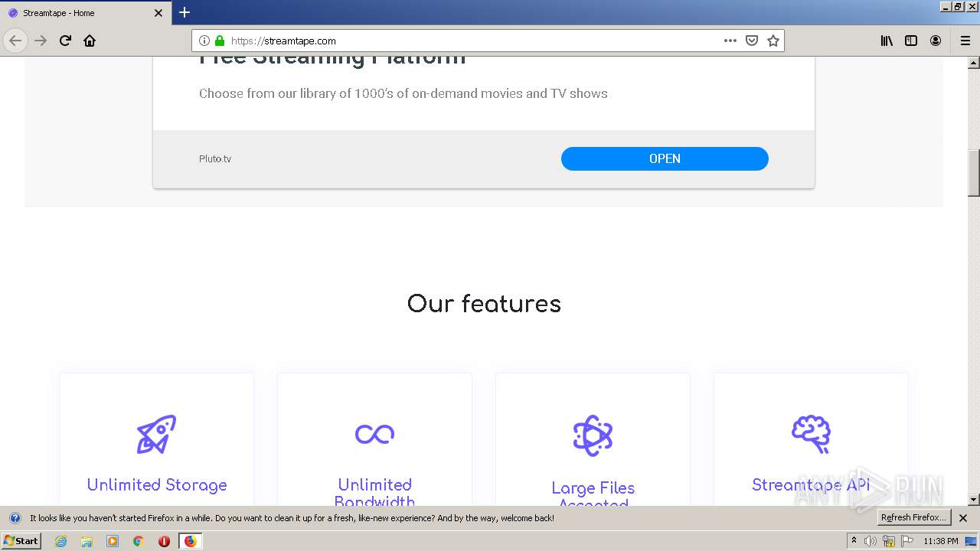Select the Unlimited Storage heading
The image size is (980, 551).
156,485
